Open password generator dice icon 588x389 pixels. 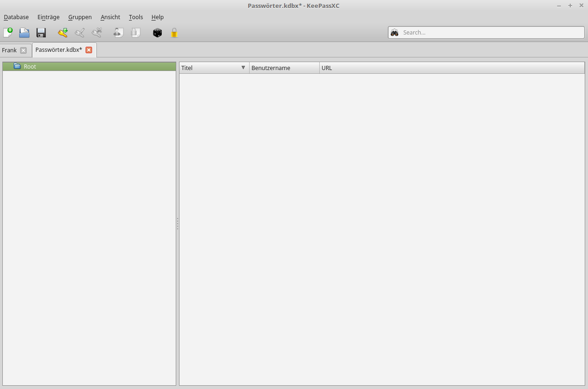coord(158,33)
